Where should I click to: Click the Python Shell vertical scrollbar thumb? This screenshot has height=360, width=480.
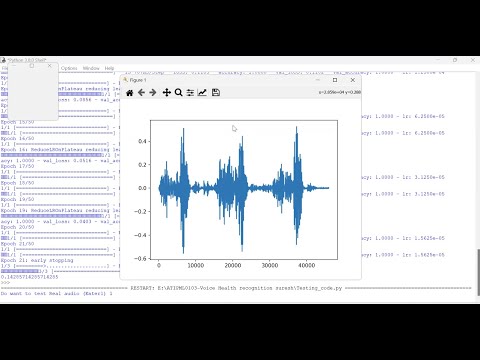point(478,272)
